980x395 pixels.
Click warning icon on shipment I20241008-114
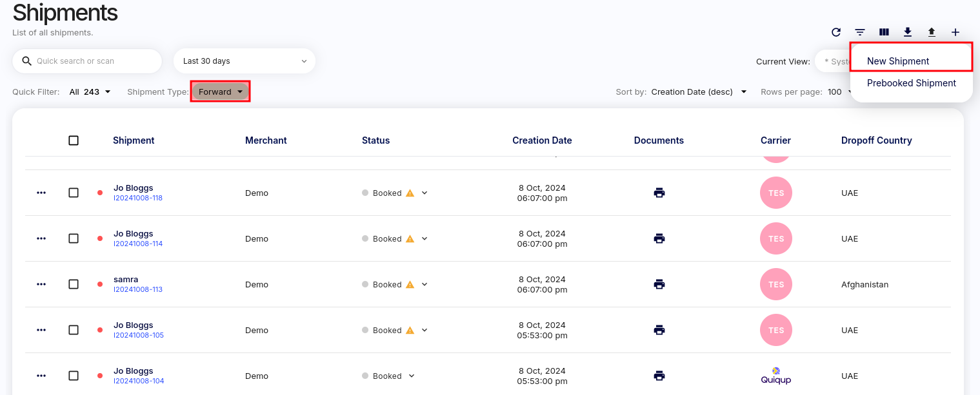pos(410,238)
